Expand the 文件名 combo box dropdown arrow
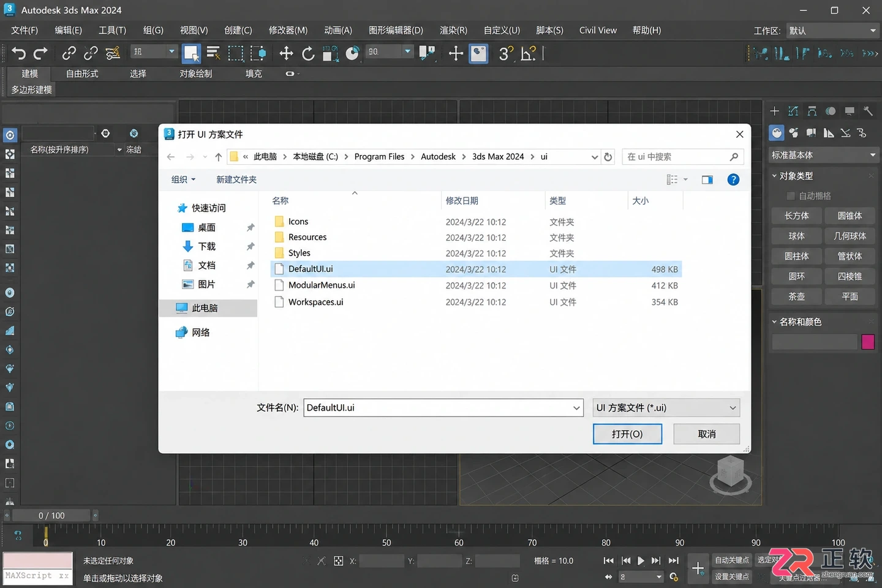Image resolution: width=882 pixels, height=588 pixels. 576,408
